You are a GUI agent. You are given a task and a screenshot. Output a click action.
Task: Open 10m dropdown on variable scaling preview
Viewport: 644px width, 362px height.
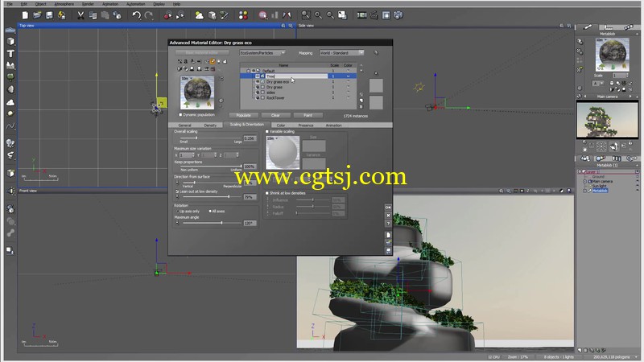273,138
